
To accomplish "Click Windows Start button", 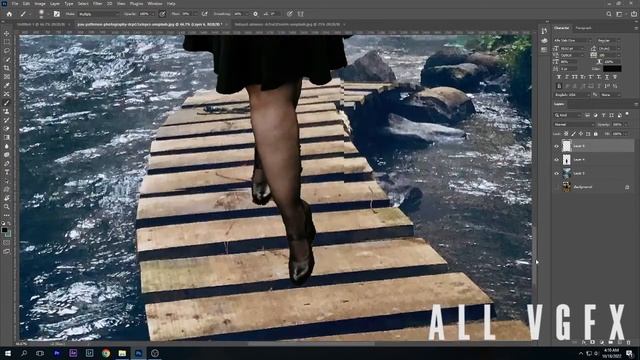I will pos(8,353).
